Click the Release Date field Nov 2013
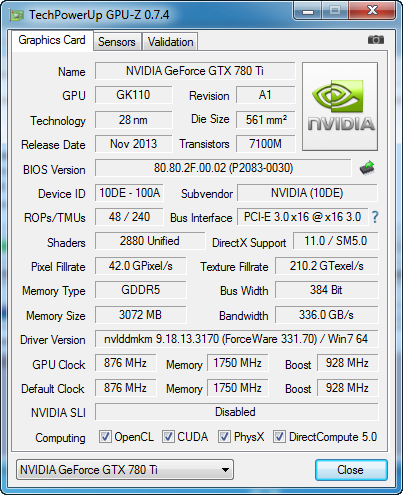The image size is (403, 495). coord(133,144)
